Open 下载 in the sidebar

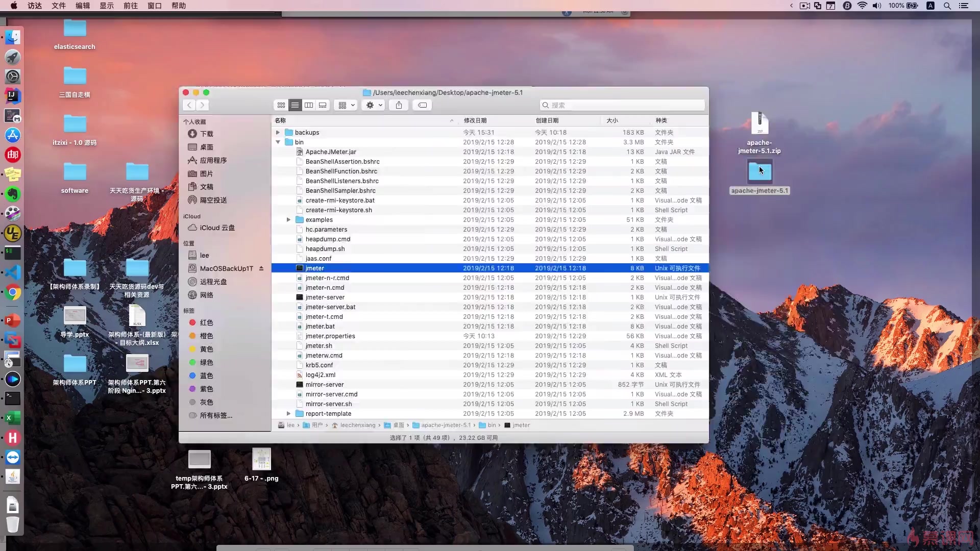click(x=206, y=134)
